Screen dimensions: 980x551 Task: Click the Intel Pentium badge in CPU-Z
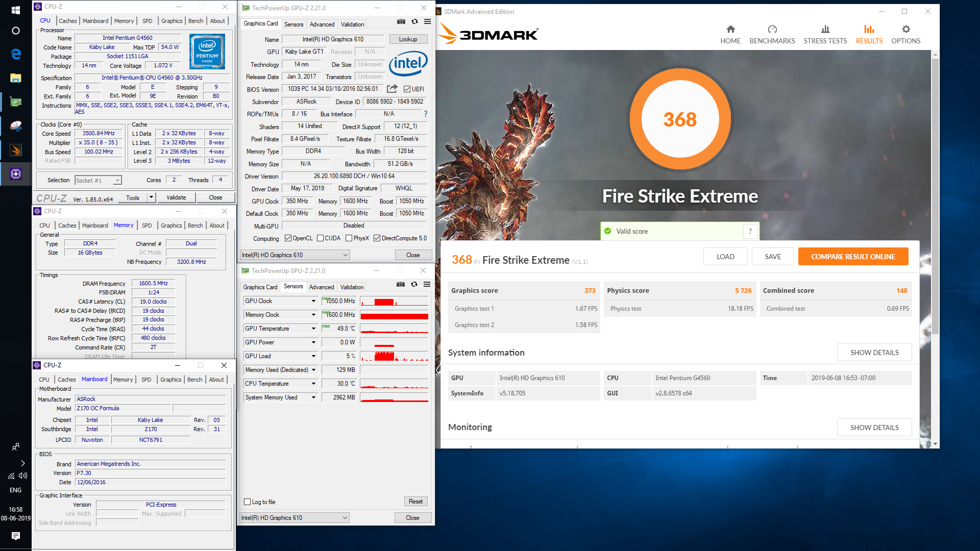click(x=207, y=52)
